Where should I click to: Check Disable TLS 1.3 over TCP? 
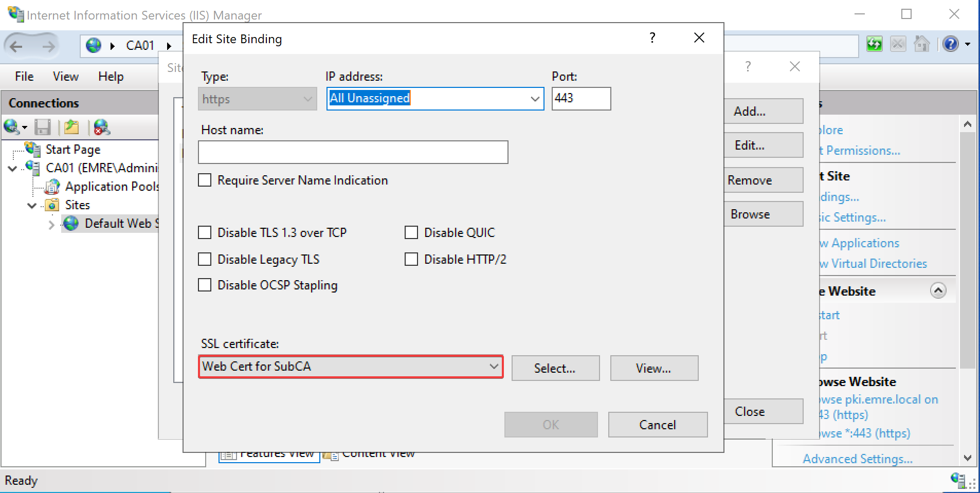(x=205, y=233)
